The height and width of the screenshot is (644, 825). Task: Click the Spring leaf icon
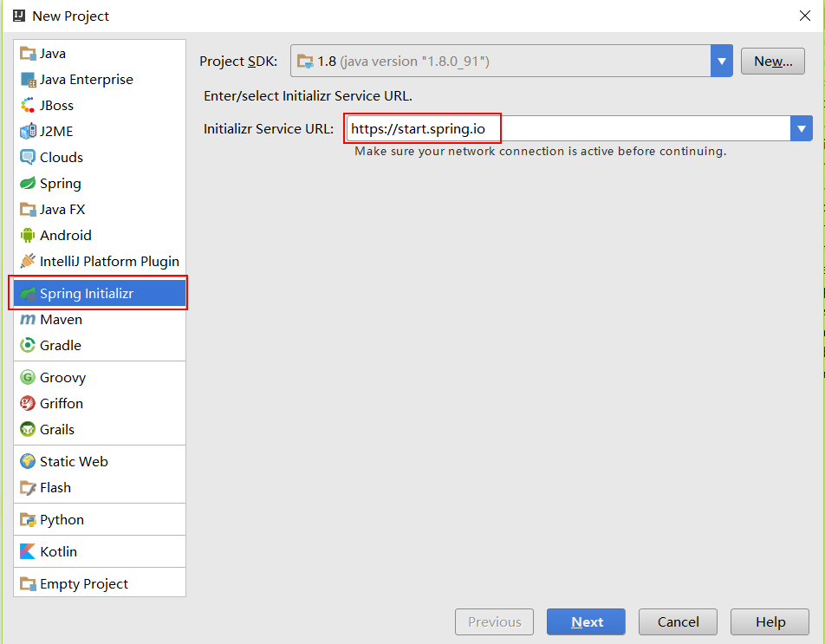point(28,184)
